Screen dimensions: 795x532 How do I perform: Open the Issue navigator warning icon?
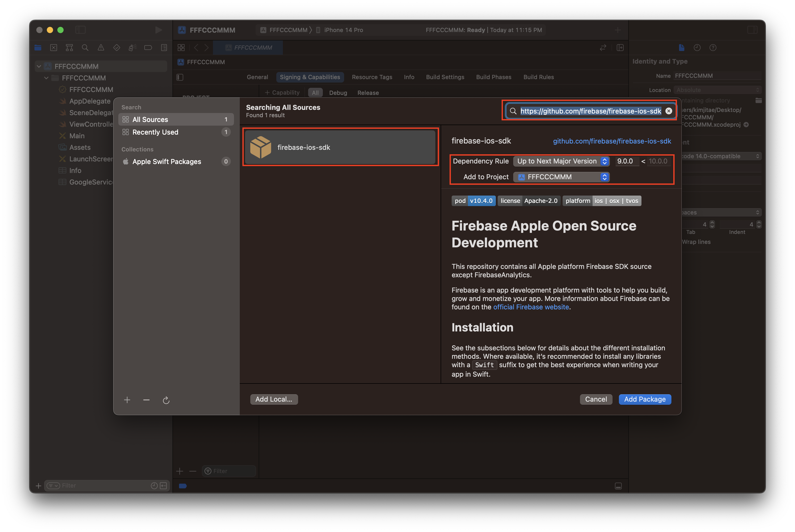(101, 48)
